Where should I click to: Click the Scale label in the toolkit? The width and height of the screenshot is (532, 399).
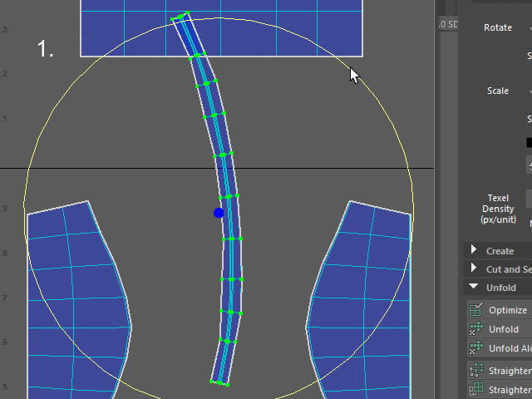point(498,91)
